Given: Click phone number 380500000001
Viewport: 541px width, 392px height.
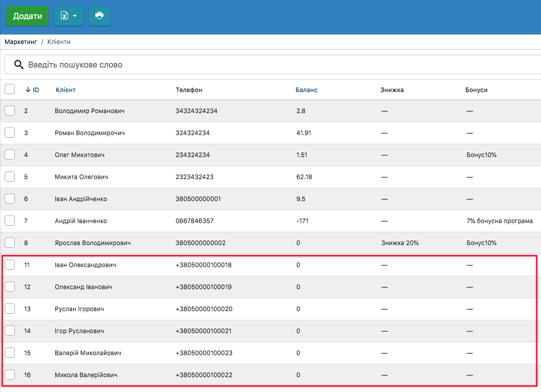Looking at the screenshot, I should point(198,199).
